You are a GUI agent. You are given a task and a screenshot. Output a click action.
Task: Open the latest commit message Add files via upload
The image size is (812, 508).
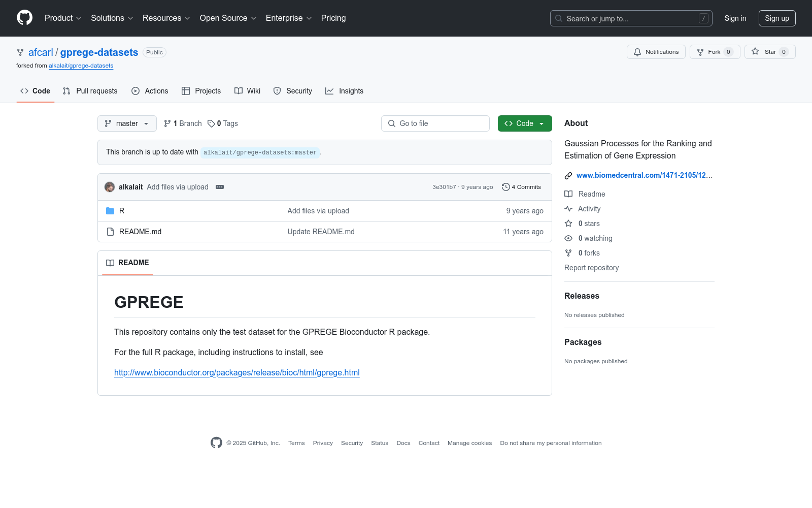pyautogui.click(x=178, y=187)
